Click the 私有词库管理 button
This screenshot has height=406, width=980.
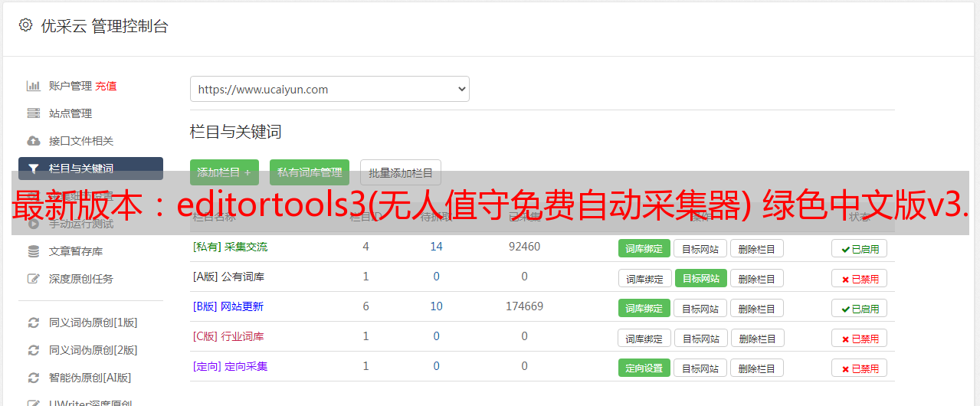click(310, 172)
